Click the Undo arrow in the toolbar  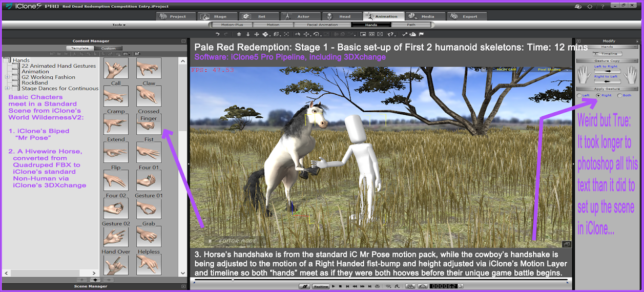pyautogui.click(x=217, y=34)
